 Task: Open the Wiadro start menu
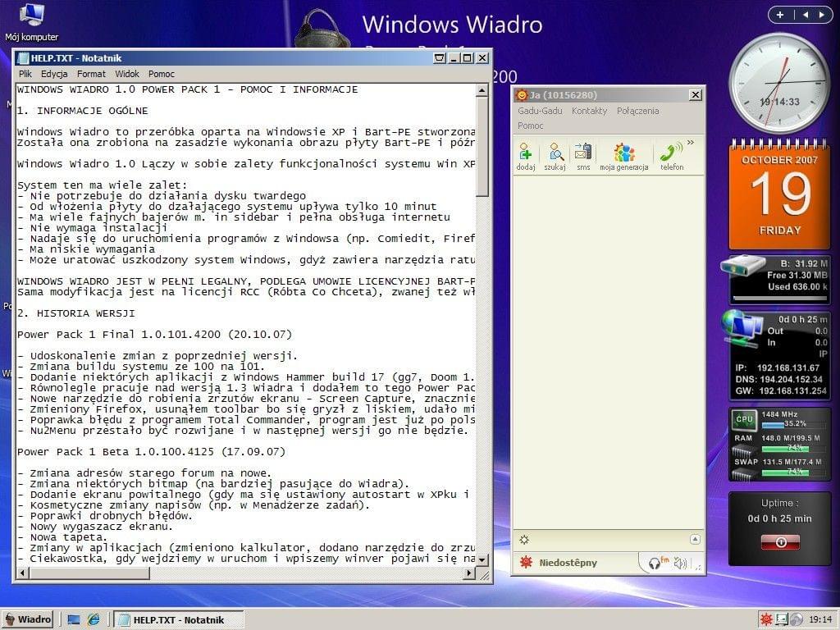pyautogui.click(x=28, y=620)
